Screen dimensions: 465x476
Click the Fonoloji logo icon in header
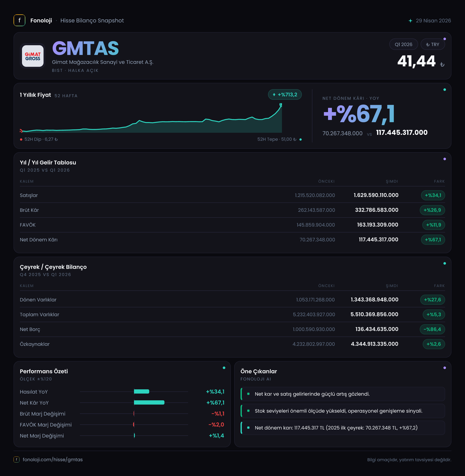[x=19, y=20]
